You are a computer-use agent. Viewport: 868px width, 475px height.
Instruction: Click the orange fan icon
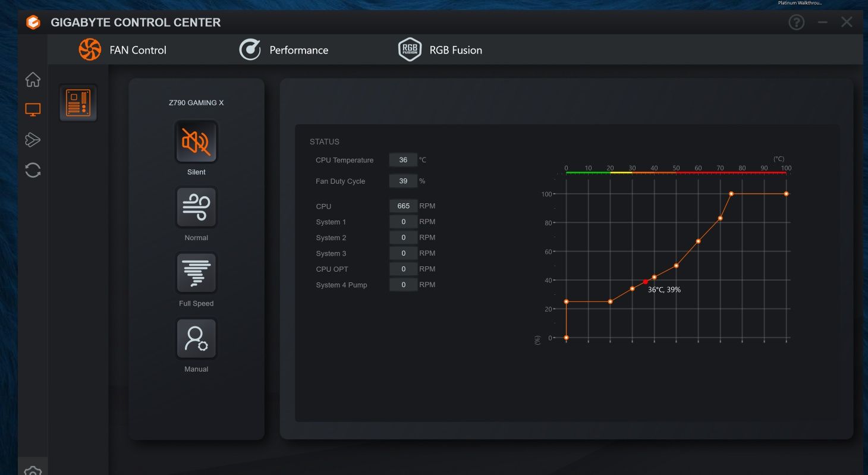90,49
